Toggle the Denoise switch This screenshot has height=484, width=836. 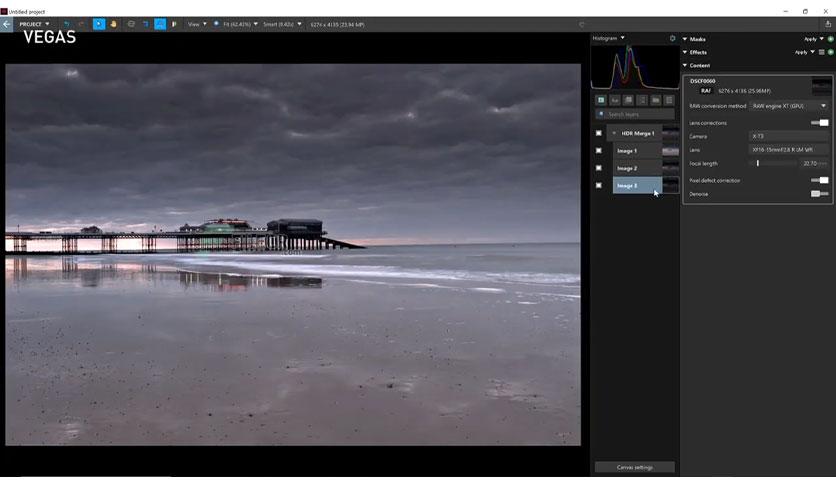coord(819,194)
